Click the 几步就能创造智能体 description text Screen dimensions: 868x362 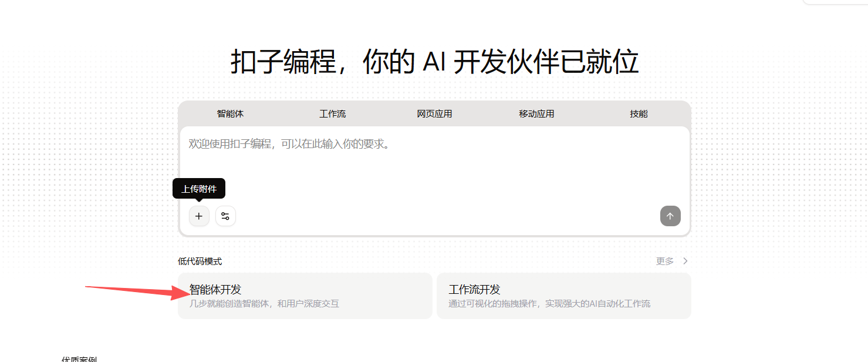(x=264, y=304)
